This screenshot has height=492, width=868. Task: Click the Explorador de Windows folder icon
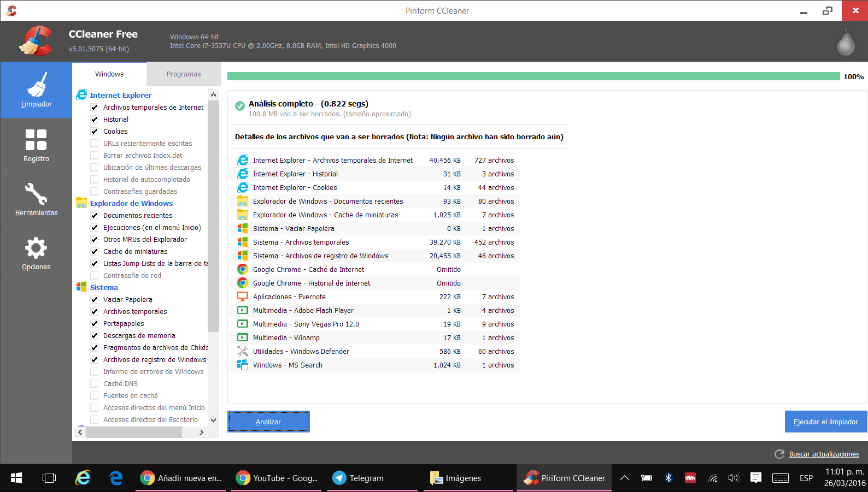(x=81, y=203)
